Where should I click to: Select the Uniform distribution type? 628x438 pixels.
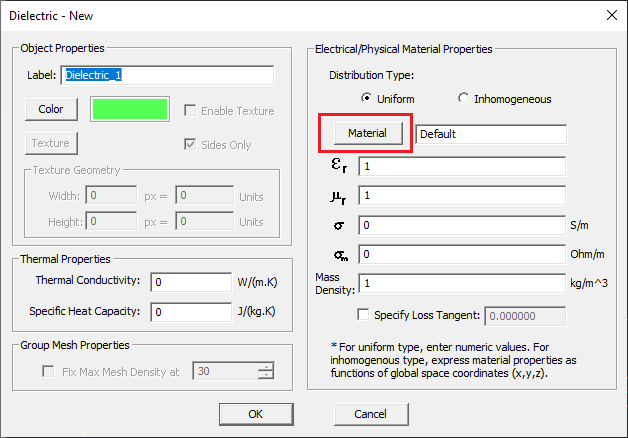(366, 99)
